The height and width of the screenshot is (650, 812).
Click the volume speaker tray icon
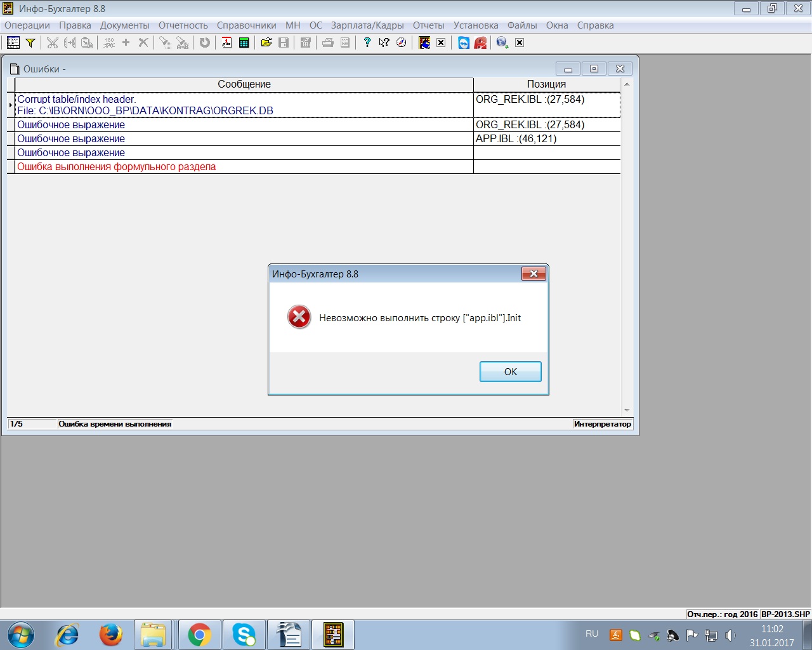(730, 635)
